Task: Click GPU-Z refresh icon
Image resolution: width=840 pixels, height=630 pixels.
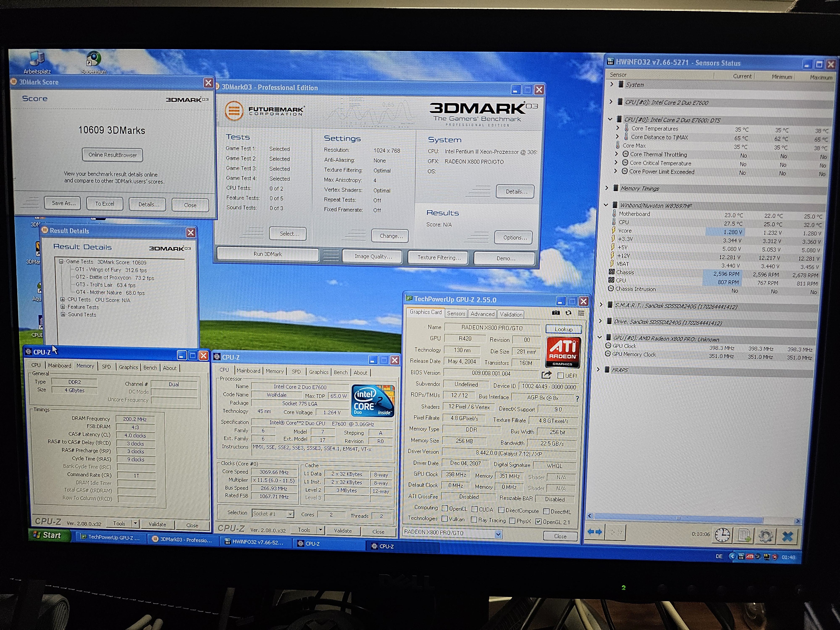Action: coord(568,313)
